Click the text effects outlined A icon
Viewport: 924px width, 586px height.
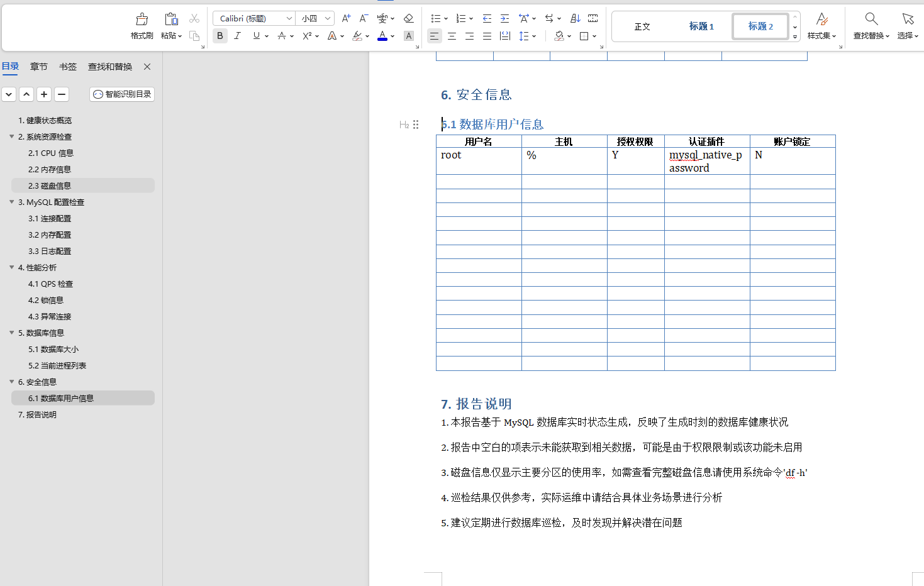[332, 36]
